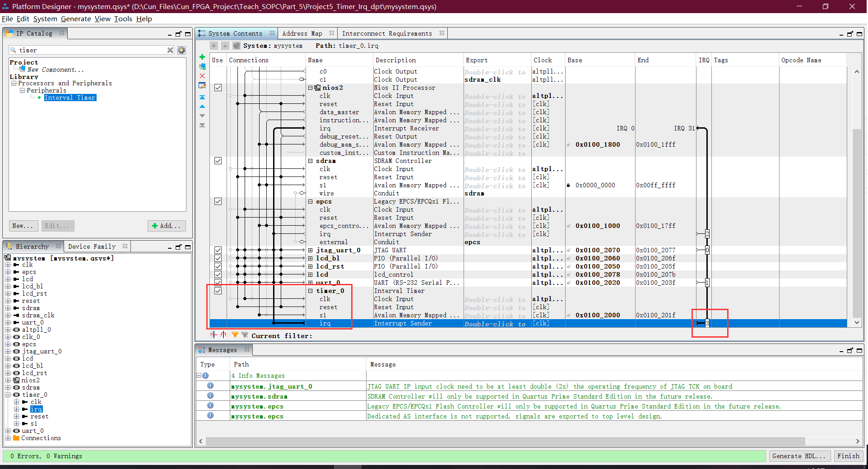Click the System Contents vertical scrollbar
The width and height of the screenshot is (868, 469).
[857, 223]
